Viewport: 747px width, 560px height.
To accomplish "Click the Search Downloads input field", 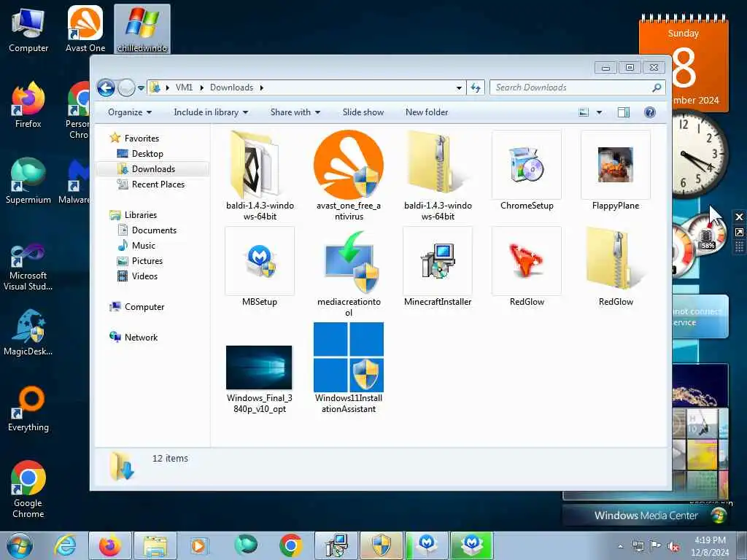I will [x=572, y=87].
